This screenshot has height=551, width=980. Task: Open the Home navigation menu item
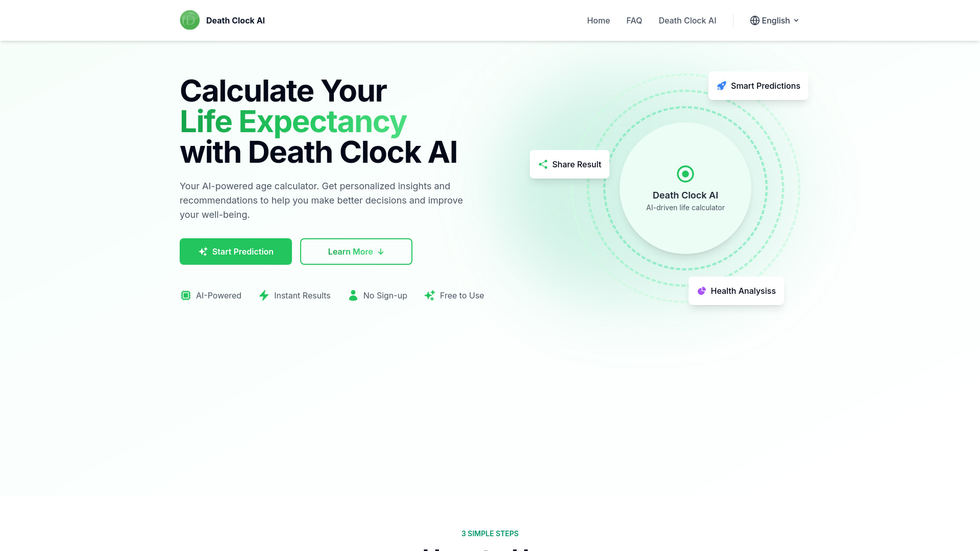[x=598, y=20]
